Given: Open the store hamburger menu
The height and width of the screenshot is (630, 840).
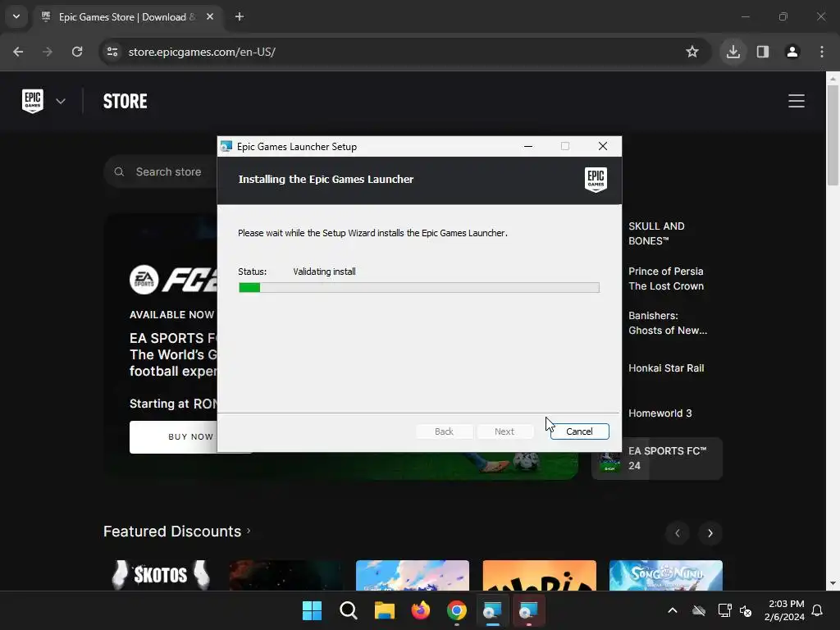Looking at the screenshot, I should click(x=796, y=101).
